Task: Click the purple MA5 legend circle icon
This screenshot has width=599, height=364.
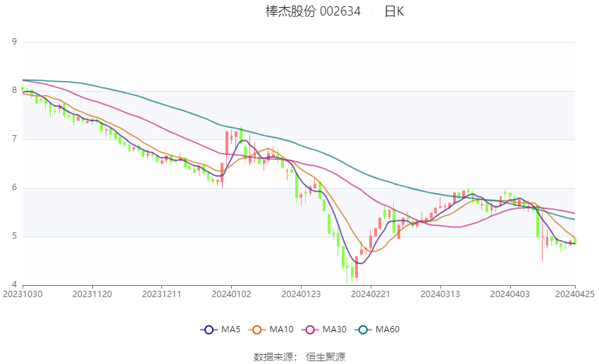Action: coord(209,330)
